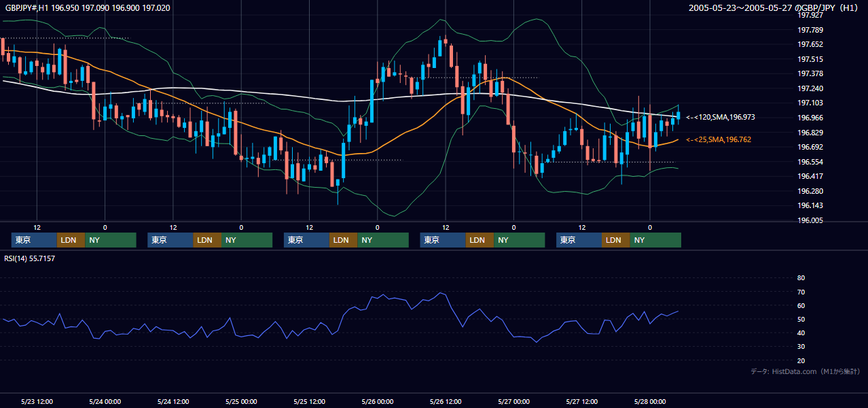Click RSI scale value 60
The height and width of the screenshot is (408, 868).
[801, 305]
